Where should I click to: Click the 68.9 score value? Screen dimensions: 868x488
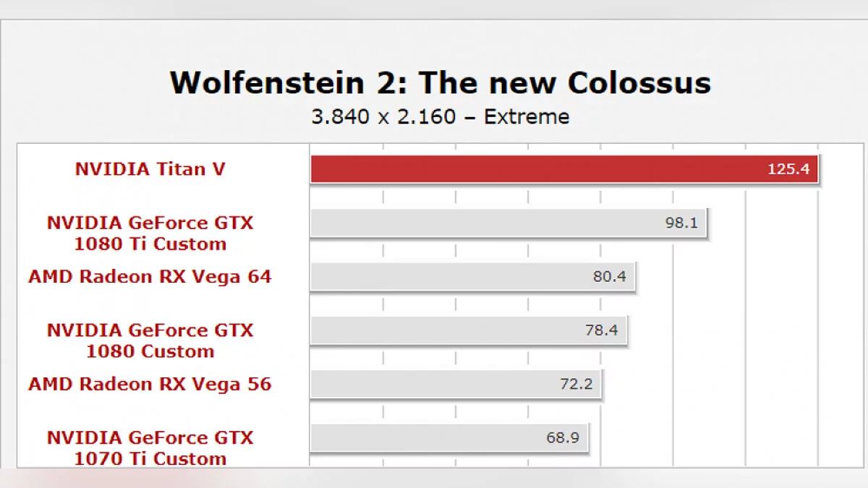click(x=563, y=437)
